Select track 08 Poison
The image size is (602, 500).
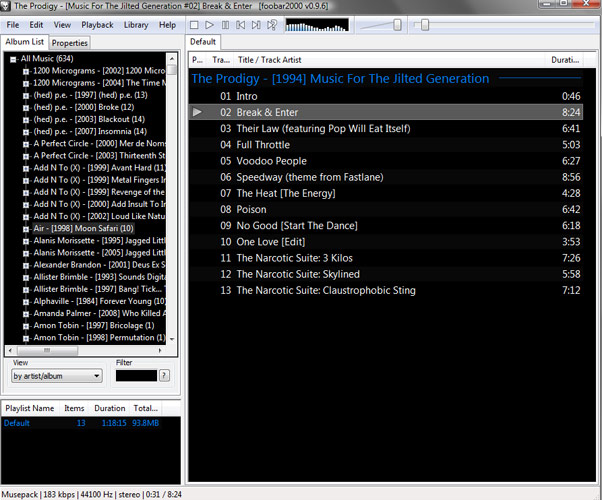(x=385, y=210)
